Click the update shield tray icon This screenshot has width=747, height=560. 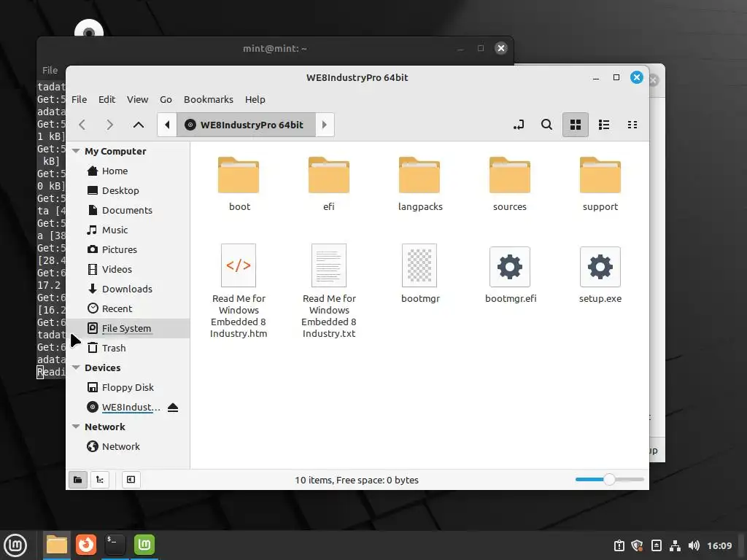coord(637,545)
